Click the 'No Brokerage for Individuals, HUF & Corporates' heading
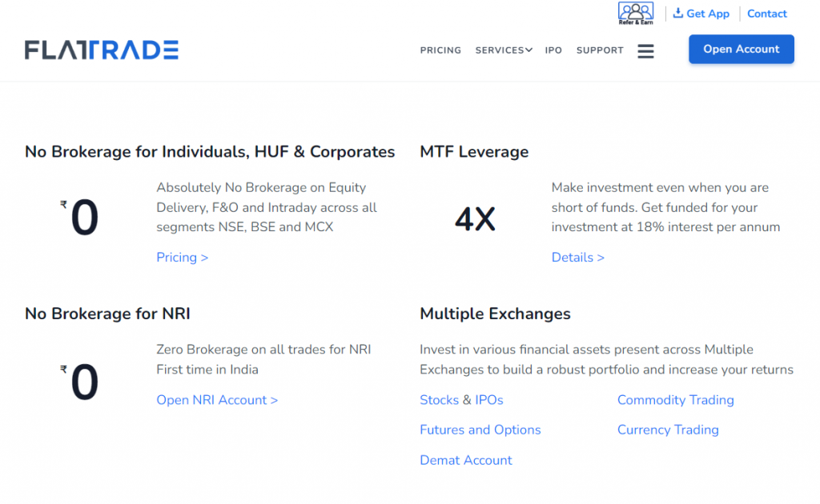This screenshot has width=820, height=504. (210, 152)
